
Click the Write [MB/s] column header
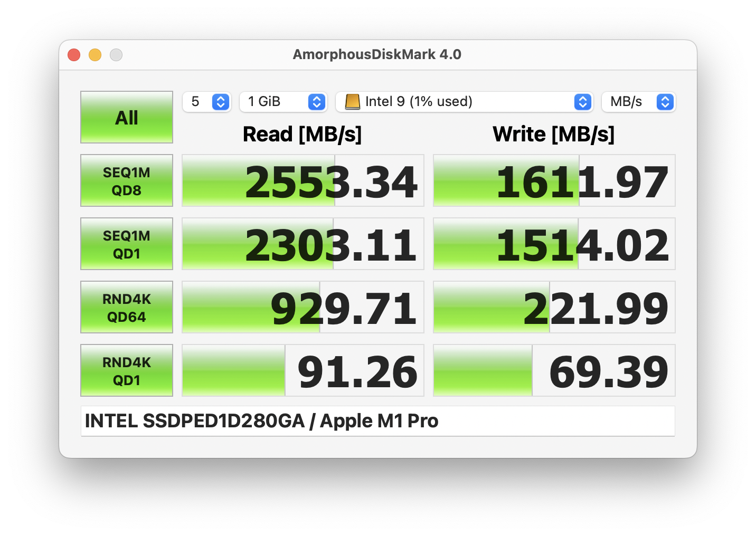pos(554,135)
